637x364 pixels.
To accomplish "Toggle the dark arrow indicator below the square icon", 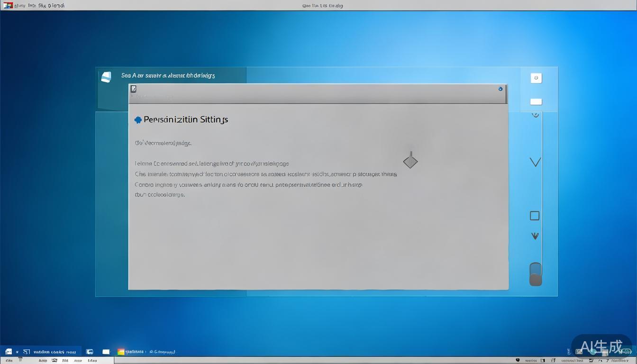I will 535,236.
